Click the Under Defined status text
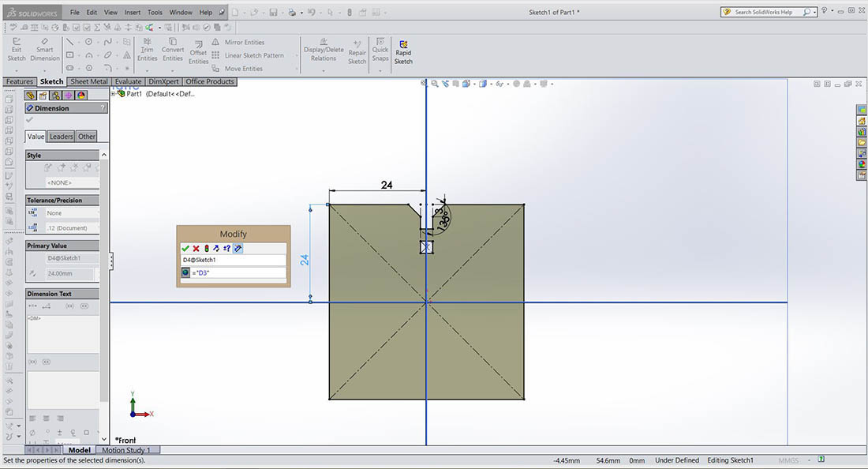Image resolution: width=868 pixels, height=469 pixels. click(677, 460)
